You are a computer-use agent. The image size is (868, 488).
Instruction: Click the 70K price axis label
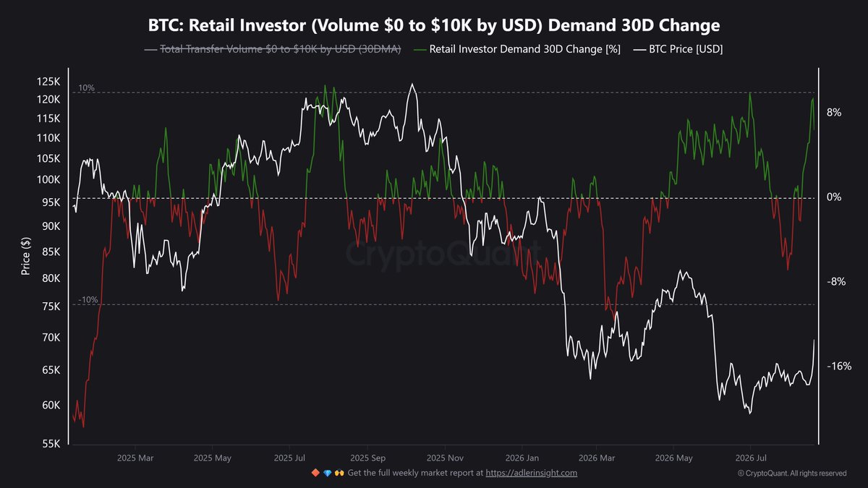click(x=51, y=337)
